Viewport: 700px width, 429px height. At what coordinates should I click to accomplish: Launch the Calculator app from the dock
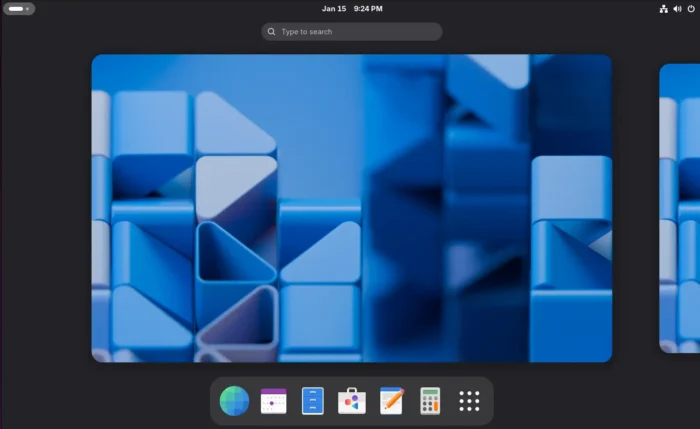click(430, 401)
